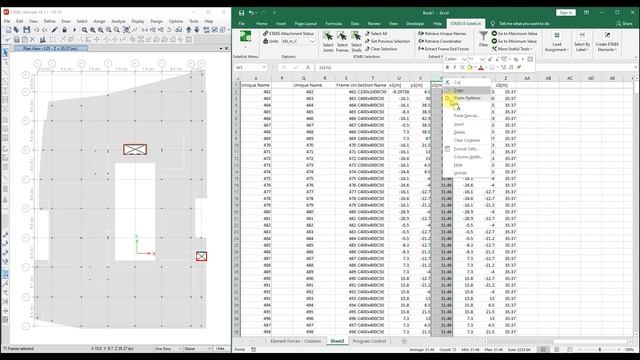The height and width of the screenshot is (360, 640).
Task: Click the fill color highlighter swatch in mini toolbar
Action: pos(469,67)
